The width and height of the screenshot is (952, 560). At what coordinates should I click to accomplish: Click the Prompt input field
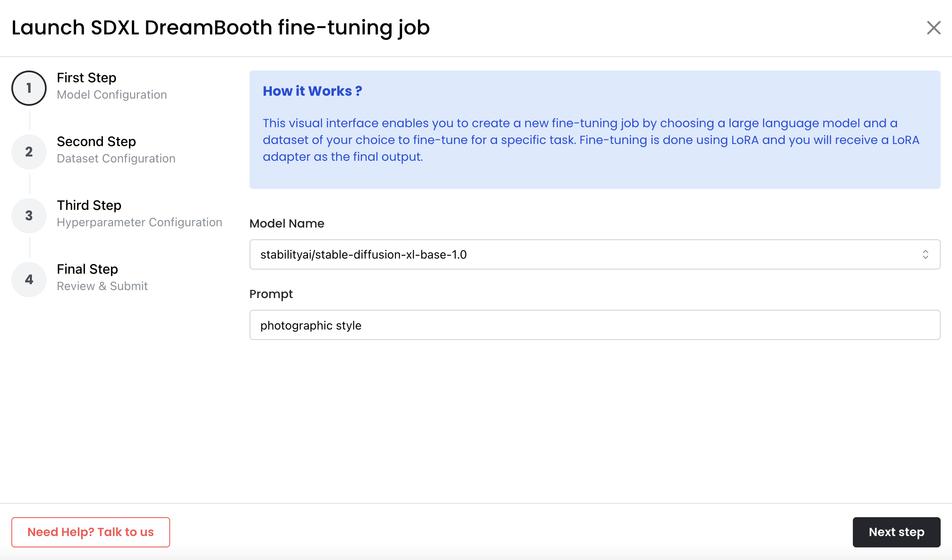tap(595, 325)
